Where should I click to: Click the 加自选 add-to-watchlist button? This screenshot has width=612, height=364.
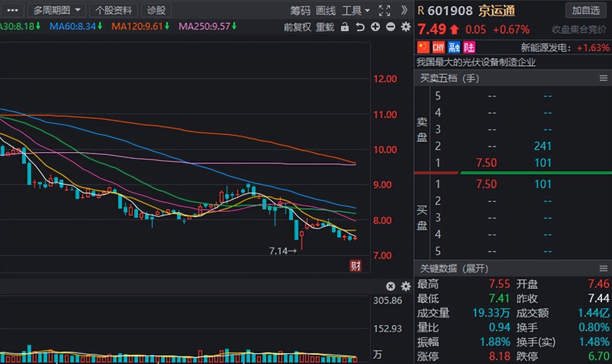(586, 10)
